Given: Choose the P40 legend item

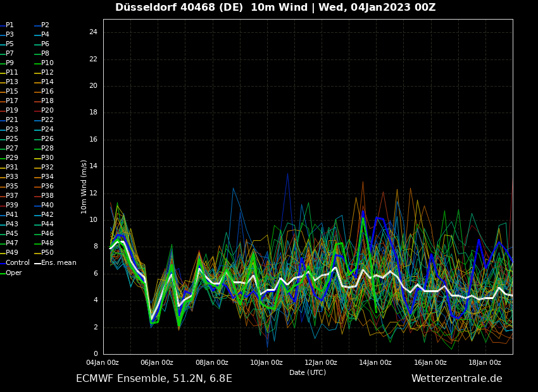Looking at the screenshot, I should point(47,205).
